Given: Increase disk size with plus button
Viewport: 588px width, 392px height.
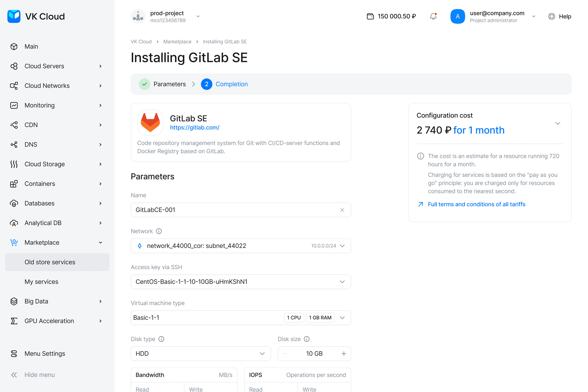Looking at the screenshot, I should point(344,354).
